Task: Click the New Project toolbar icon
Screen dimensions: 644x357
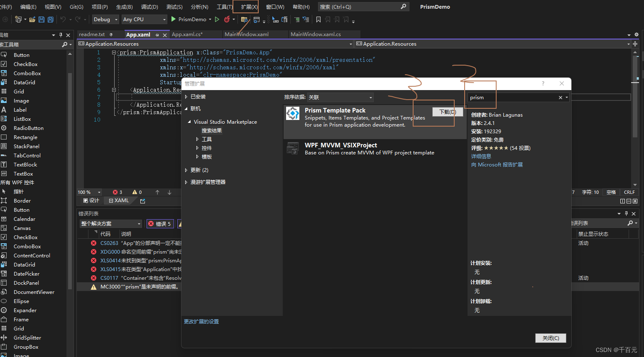Action: click(x=18, y=20)
